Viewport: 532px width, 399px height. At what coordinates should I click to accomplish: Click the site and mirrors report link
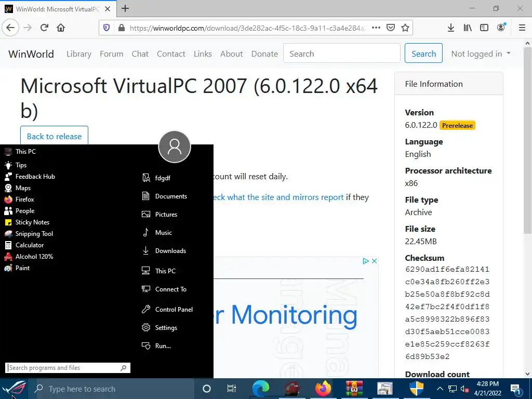click(278, 197)
